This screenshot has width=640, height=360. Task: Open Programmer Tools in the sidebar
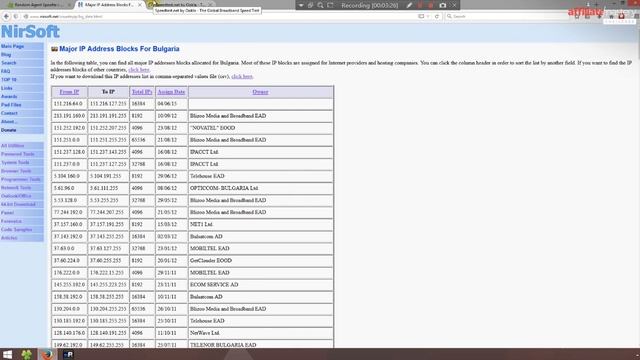pyautogui.click(x=21, y=179)
